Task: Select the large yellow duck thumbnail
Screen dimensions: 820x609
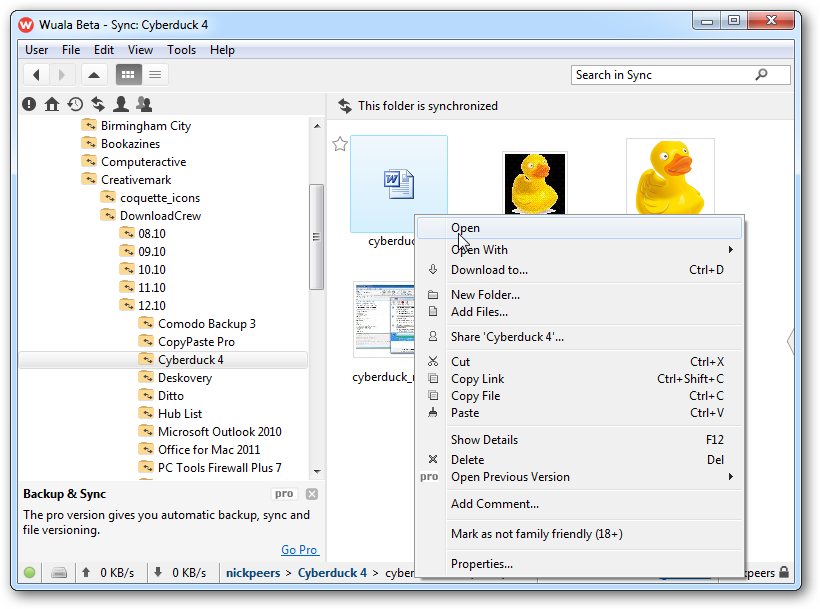Action: tap(670, 177)
